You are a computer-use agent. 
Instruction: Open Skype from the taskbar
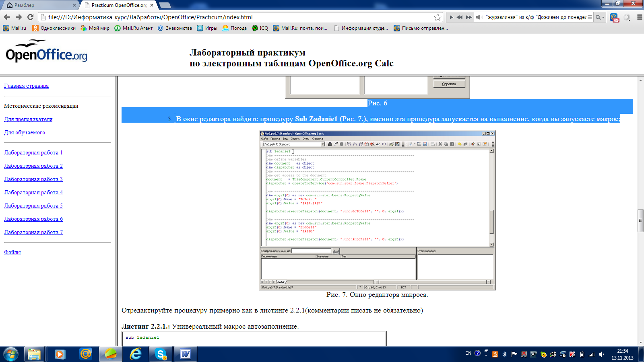point(161,354)
